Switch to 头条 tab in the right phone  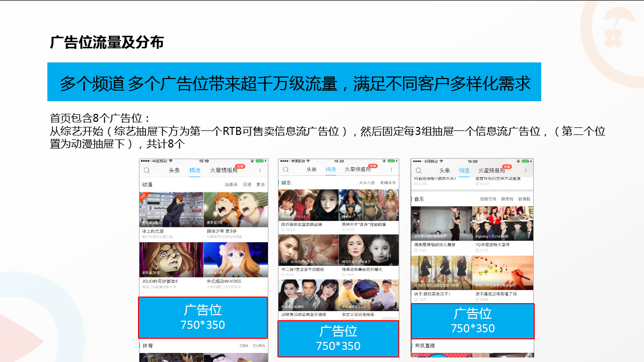[x=445, y=171]
